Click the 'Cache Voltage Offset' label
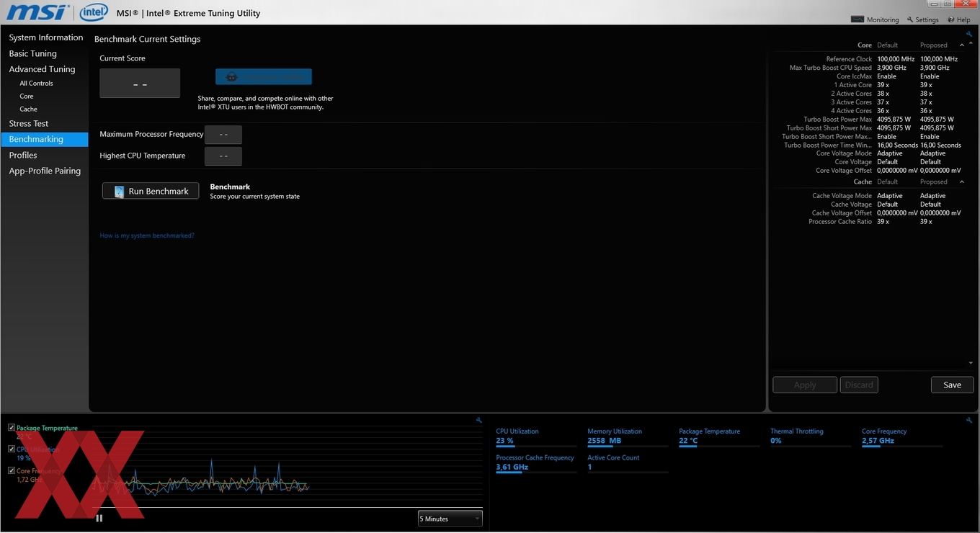The image size is (980, 533). [x=842, y=213]
